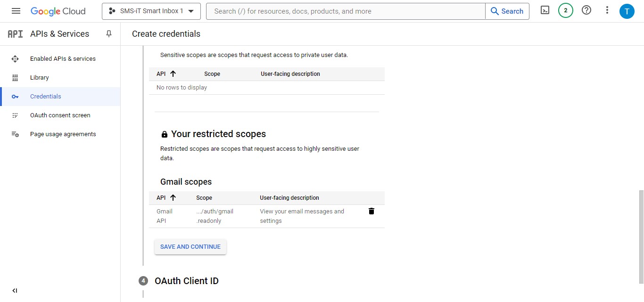Activate Cloud Shell terminal icon
This screenshot has height=302, width=644.
point(545,10)
